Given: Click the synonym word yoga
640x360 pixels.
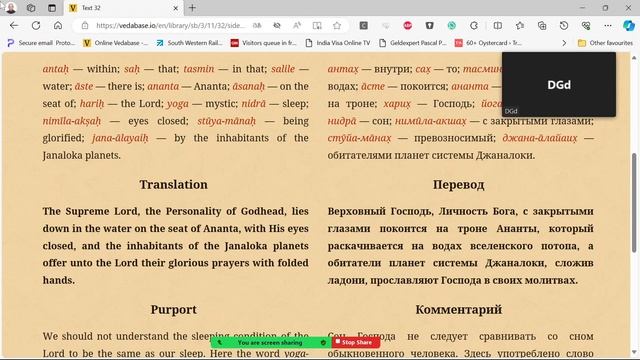Looking at the screenshot, I should (x=178, y=104).
